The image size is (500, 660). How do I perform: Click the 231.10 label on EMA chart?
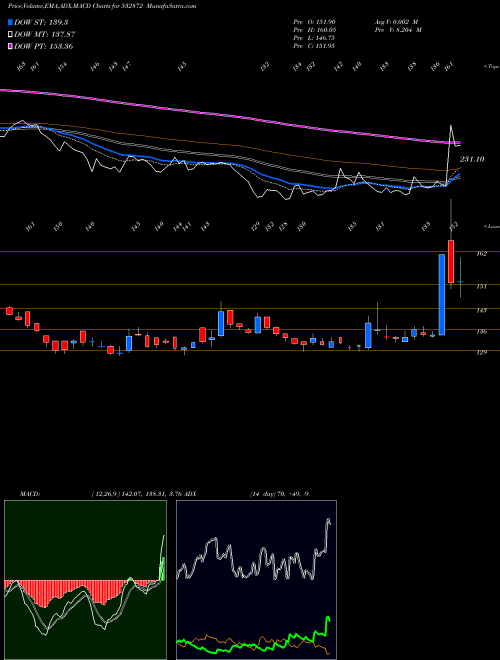point(472,159)
